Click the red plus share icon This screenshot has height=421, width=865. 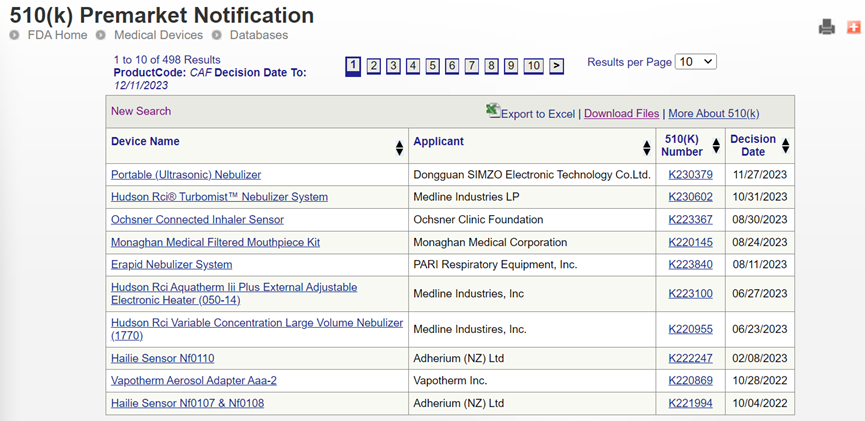[853, 27]
